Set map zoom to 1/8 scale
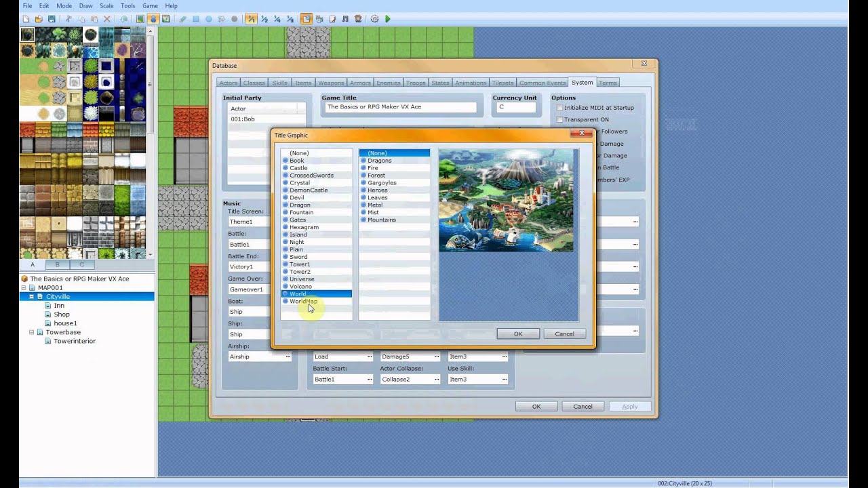 290,19
